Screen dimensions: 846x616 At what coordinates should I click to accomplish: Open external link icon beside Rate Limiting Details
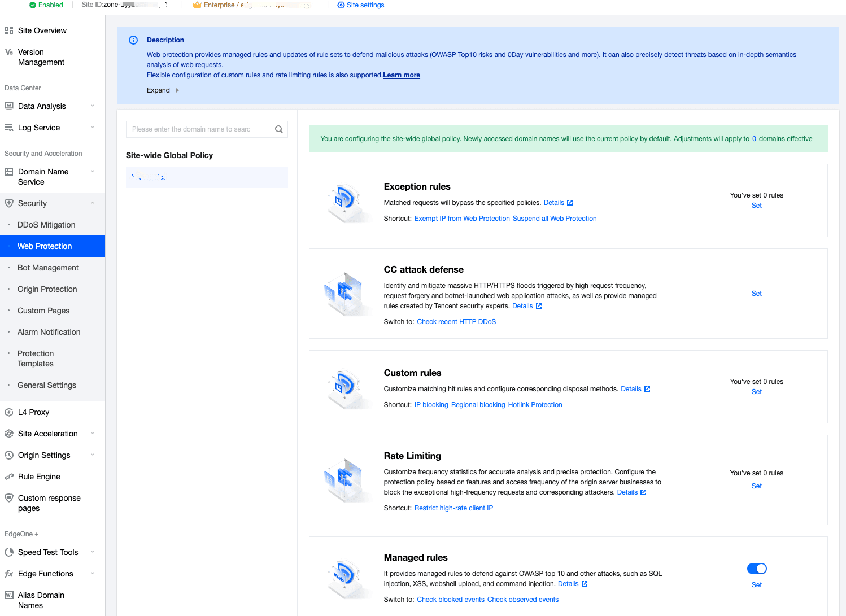coord(643,492)
